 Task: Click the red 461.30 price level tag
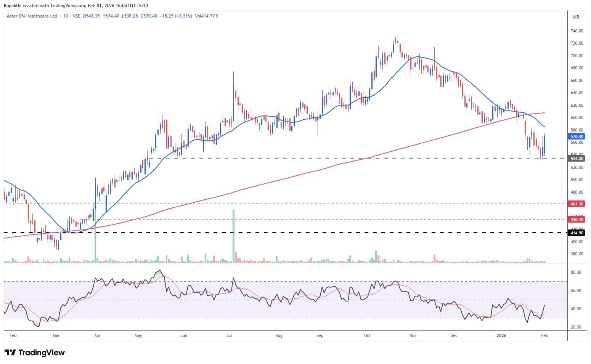[x=577, y=204]
